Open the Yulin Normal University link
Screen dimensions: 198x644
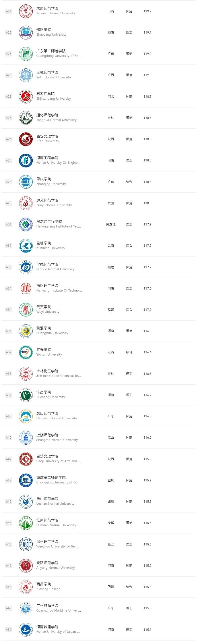click(53, 77)
